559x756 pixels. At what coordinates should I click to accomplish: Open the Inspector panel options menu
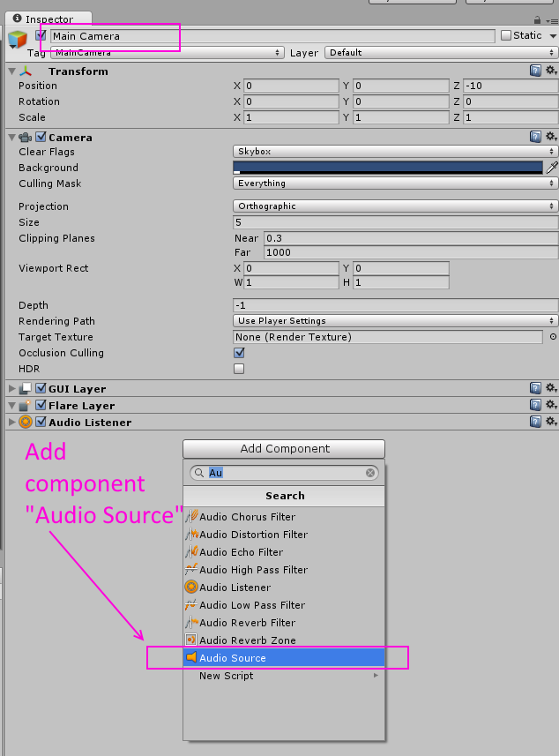pyautogui.click(x=552, y=21)
